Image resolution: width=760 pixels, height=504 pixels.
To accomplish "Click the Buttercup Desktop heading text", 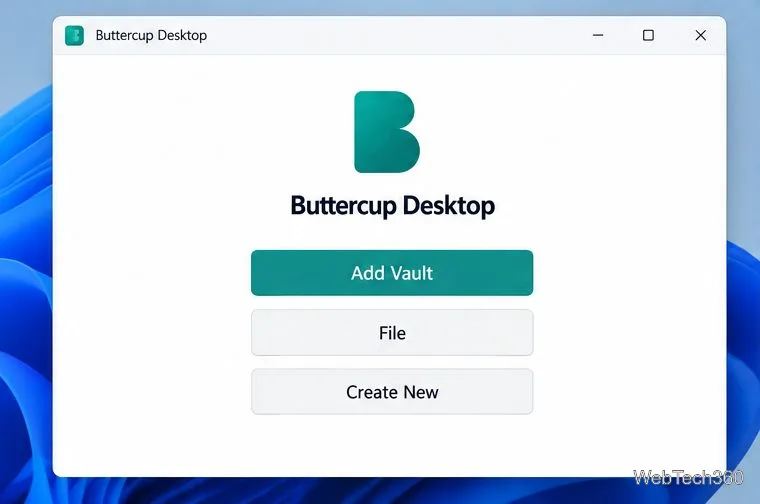I will [x=392, y=205].
